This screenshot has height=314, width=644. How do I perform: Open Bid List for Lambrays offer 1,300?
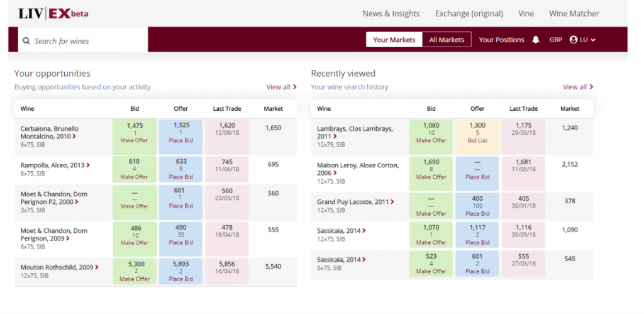pyautogui.click(x=477, y=140)
